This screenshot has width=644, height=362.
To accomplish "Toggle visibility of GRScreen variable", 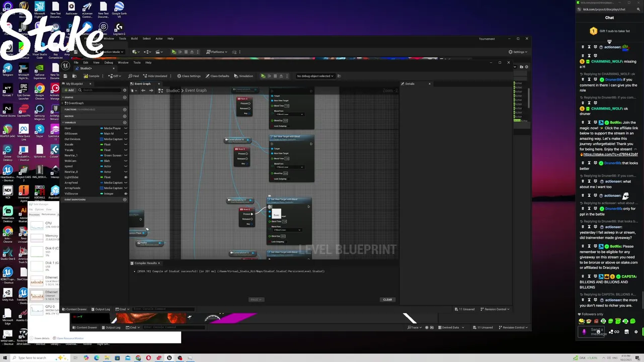I will [125, 134].
